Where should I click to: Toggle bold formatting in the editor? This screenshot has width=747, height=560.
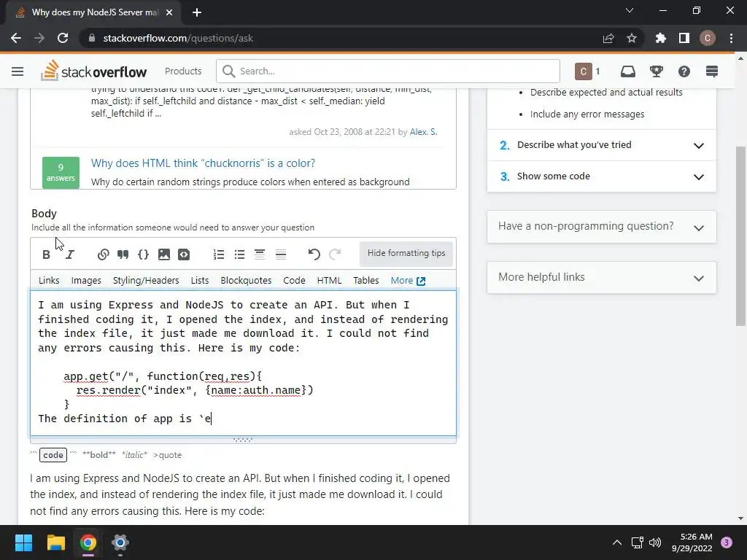46,254
